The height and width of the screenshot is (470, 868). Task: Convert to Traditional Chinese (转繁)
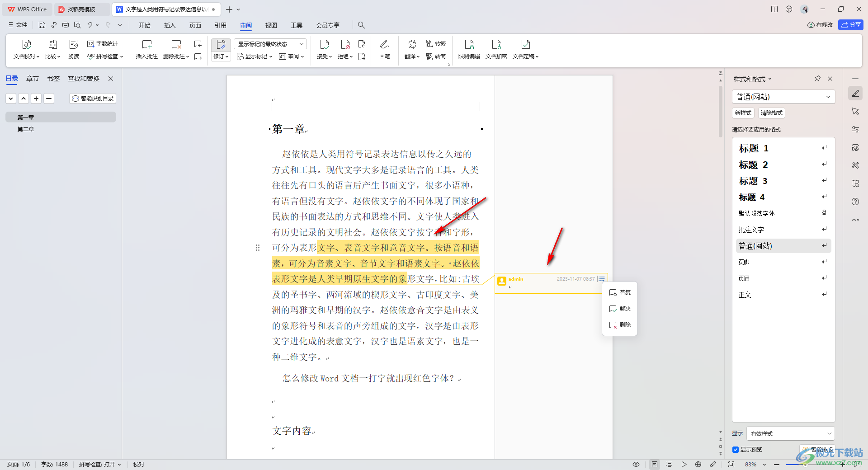[436, 44]
